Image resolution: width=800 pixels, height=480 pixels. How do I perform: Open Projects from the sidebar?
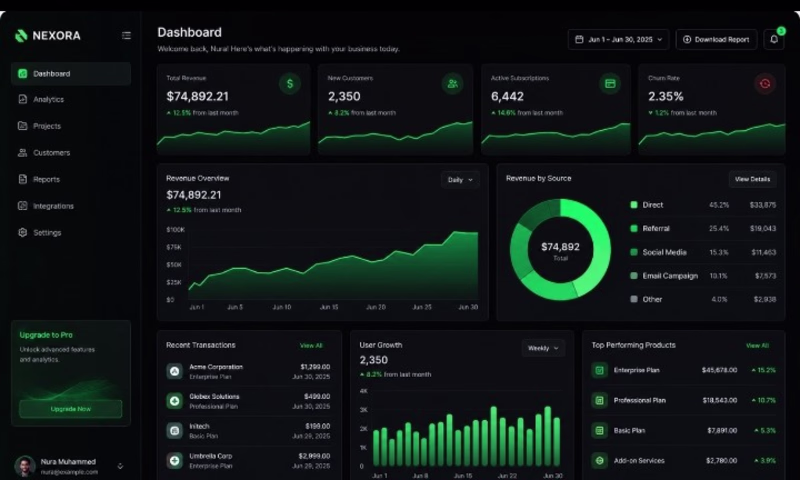[71, 125]
